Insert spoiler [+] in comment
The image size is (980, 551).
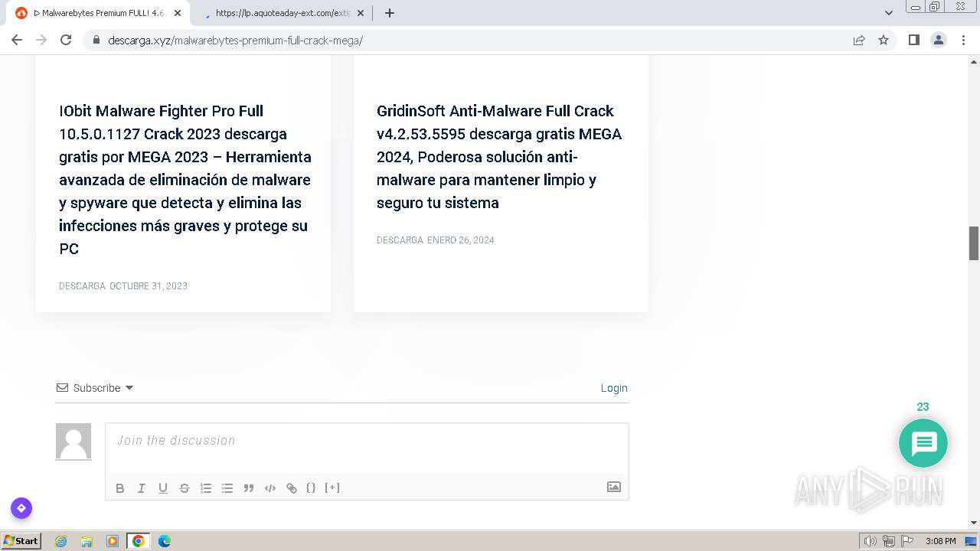pyautogui.click(x=332, y=487)
